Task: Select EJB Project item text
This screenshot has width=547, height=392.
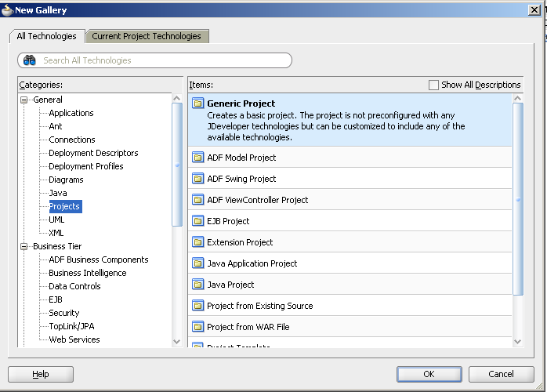Action: coord(228,221)
